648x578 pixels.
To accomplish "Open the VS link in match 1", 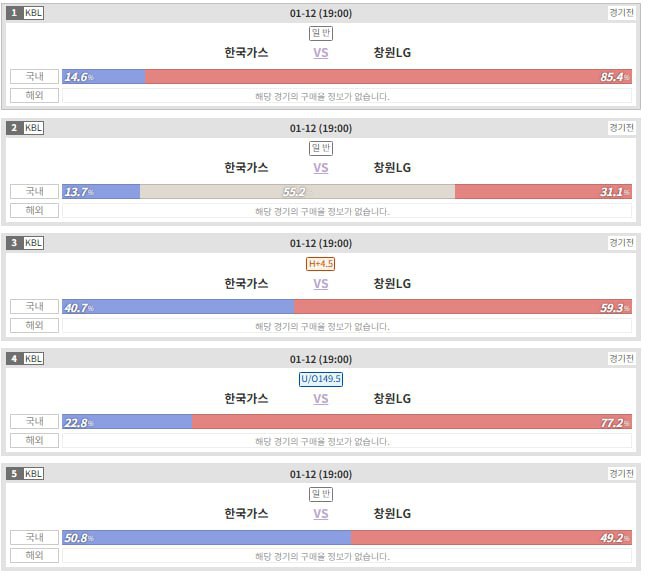I will pos(321,53).
